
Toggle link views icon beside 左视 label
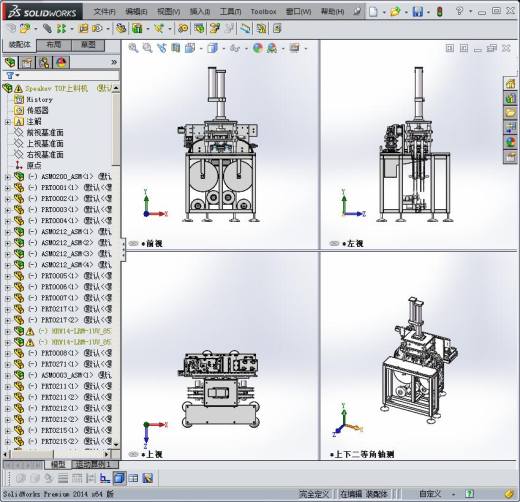tap(334, 244)
